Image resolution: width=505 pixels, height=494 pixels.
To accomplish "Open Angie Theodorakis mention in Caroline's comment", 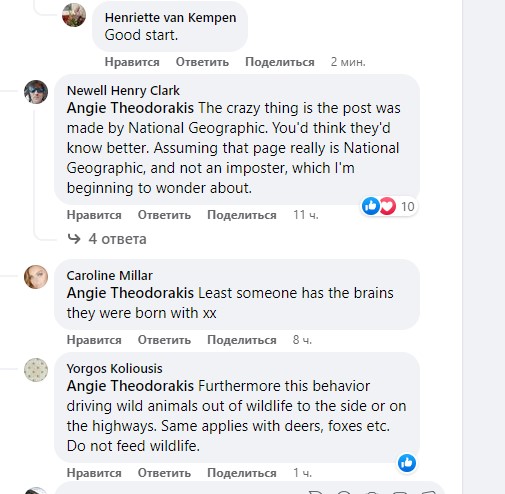I will point(130,293).
